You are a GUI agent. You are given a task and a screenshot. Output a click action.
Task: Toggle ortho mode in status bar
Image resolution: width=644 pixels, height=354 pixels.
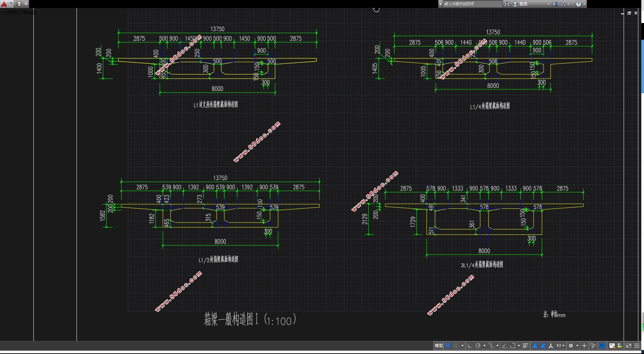pos(470,346)
